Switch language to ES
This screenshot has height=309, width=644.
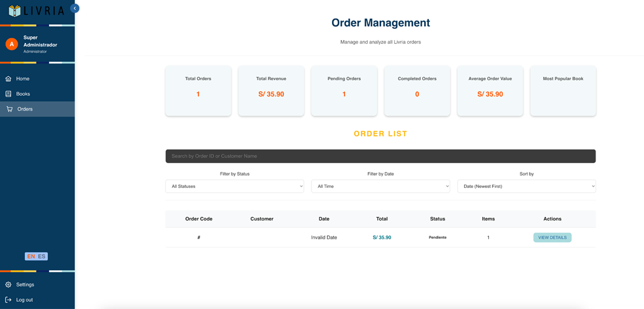42,256
